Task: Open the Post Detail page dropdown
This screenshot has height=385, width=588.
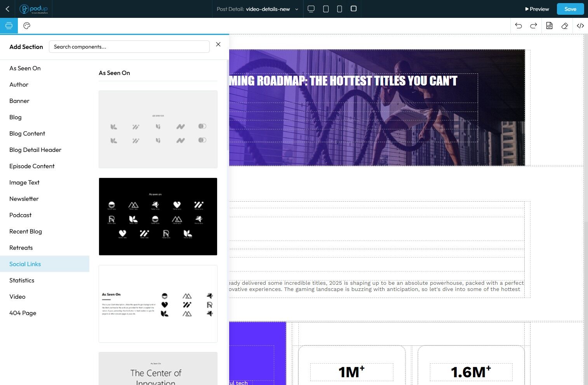Action: (x=257, y=9)
